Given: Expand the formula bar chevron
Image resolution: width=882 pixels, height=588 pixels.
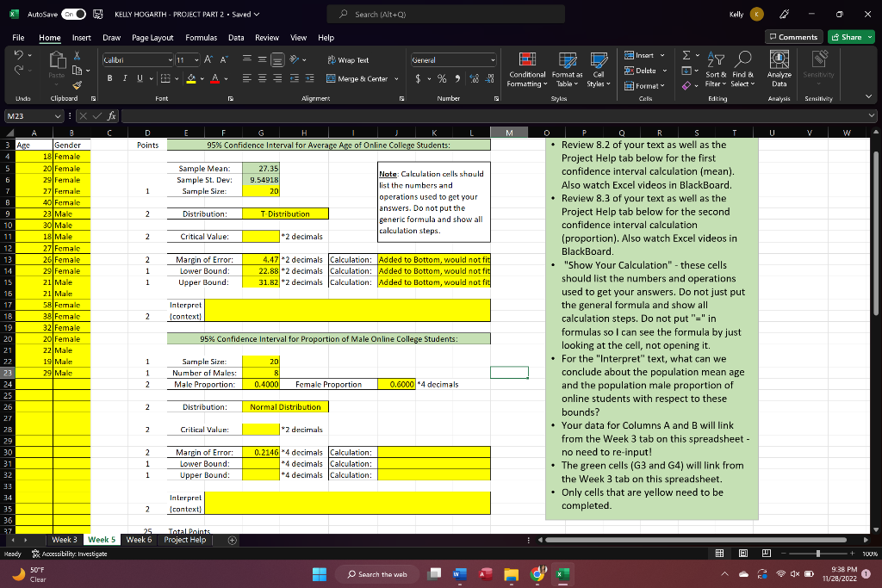Looking at the screenshot, I should (x=872, y=115).
